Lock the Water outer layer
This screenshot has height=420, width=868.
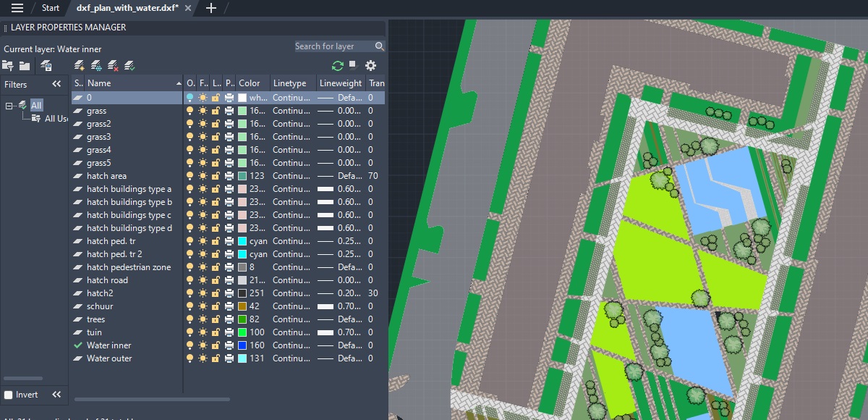pos(216,358)
